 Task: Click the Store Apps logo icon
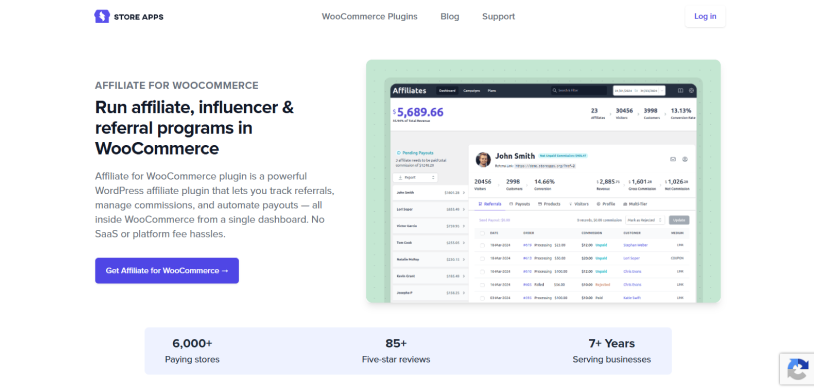pos(102,17)
